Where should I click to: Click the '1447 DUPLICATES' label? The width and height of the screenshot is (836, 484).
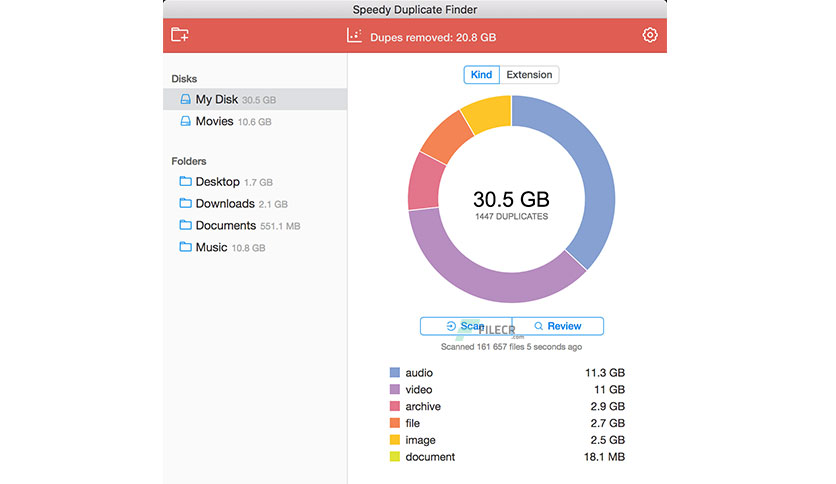pos(511,216)
